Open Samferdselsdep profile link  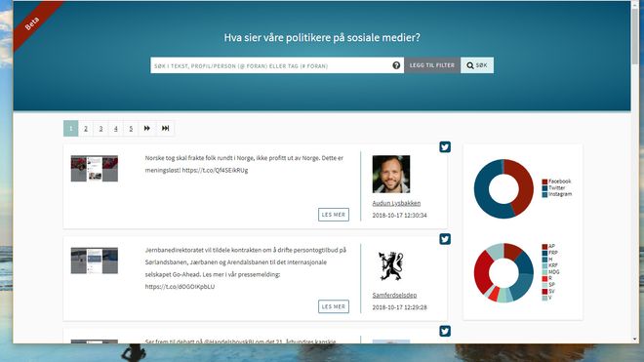pyautogui.click(x=394, y=295)
